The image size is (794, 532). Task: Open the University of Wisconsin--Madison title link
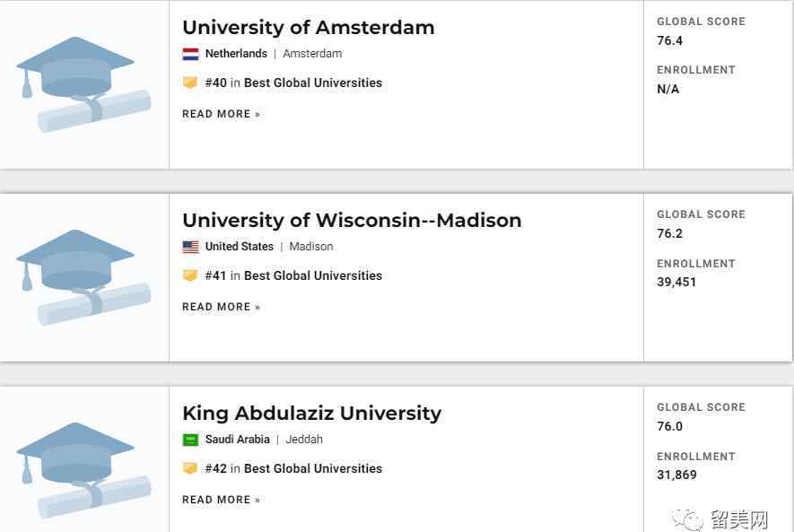[x=352, y=220]
